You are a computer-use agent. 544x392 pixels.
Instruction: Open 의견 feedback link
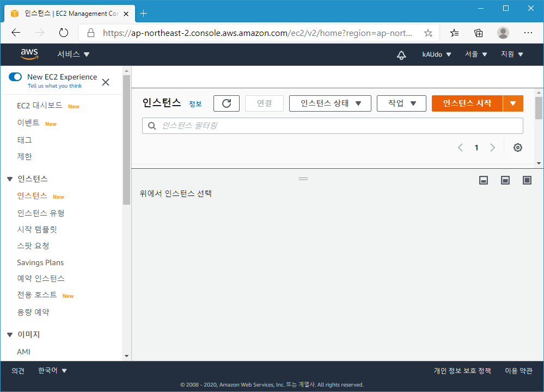click(x=18, y=371)
